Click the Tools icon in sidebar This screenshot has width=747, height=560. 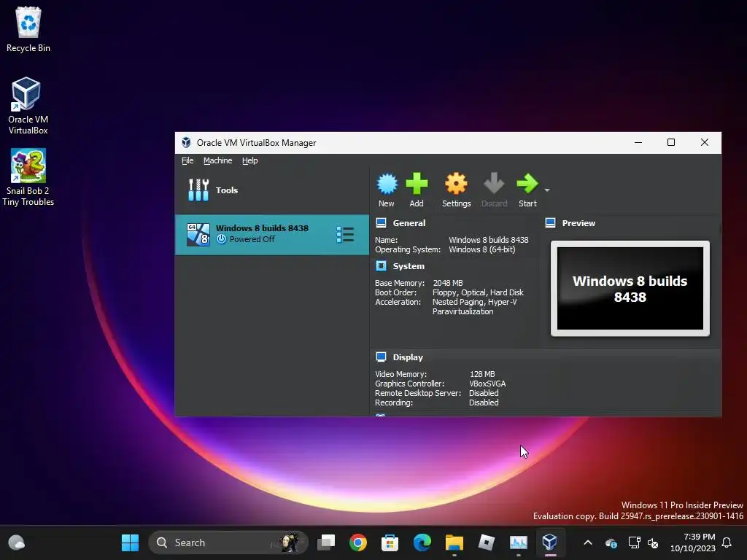(x=198, y=190)
